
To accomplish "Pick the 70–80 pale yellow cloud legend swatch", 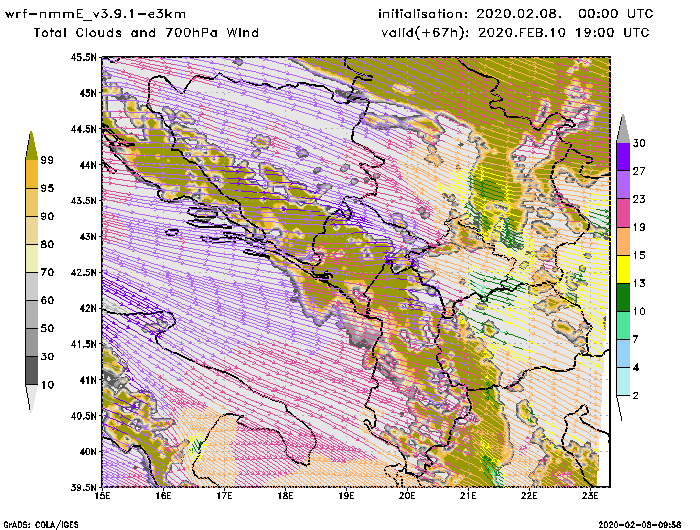I will (32, 259).
